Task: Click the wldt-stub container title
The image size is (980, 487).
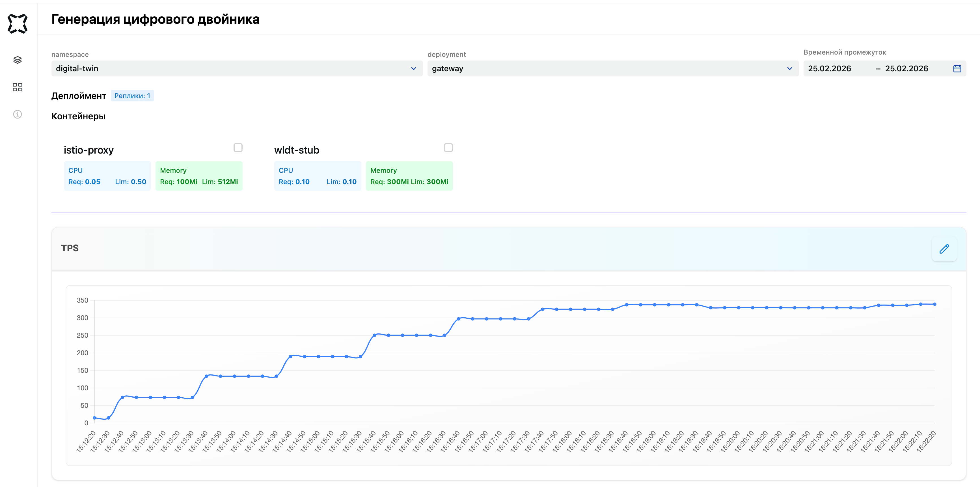Action: 297,150
